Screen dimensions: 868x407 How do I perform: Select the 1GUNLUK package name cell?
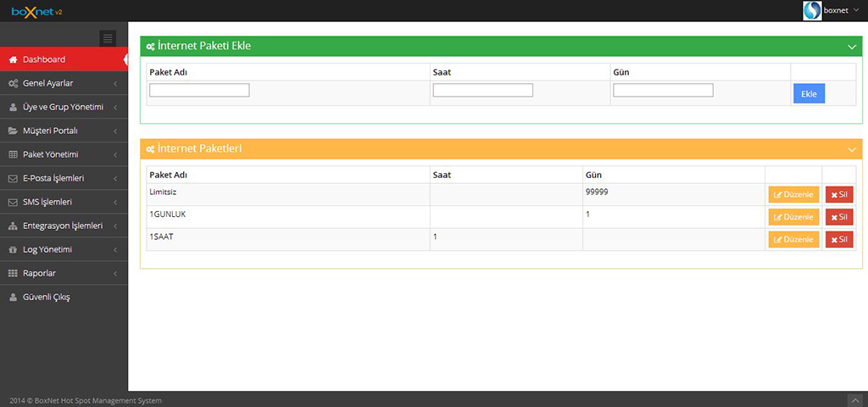[x=288, y=217]
